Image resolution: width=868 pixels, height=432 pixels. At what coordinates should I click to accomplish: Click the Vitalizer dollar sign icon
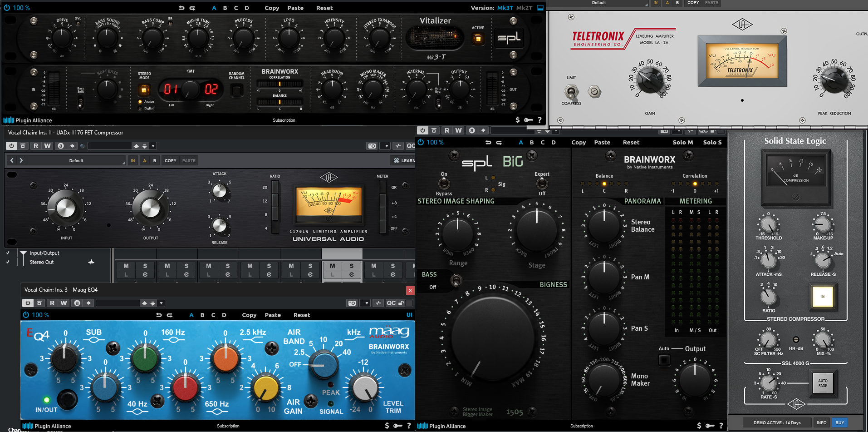point(518,120)
